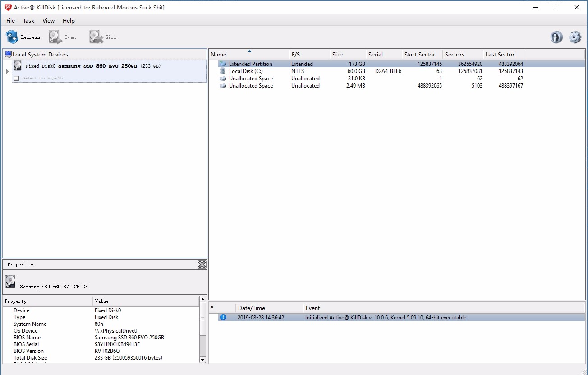
Task: Click the Fixed Disk0 drive icon
Action: (18, 66)
